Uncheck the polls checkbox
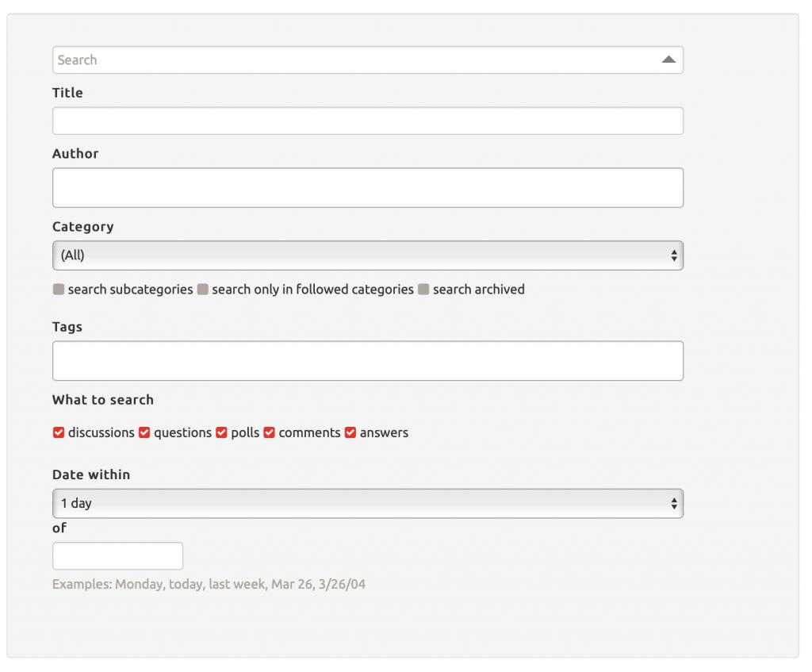 click(222, 432)
